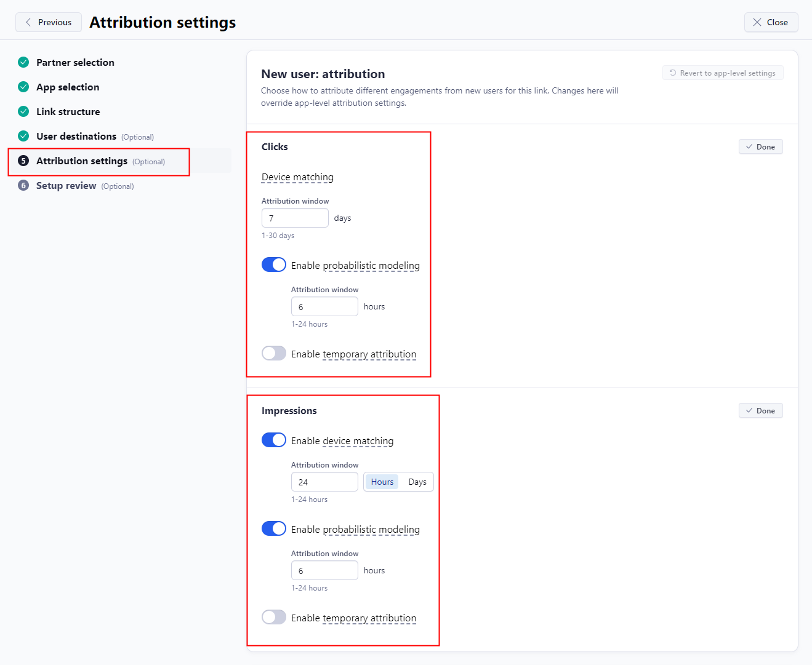Click the green checkmark beside Partner selection
Image resolution: width=812 pixels, height=665 pixels.
click(23, 62)
